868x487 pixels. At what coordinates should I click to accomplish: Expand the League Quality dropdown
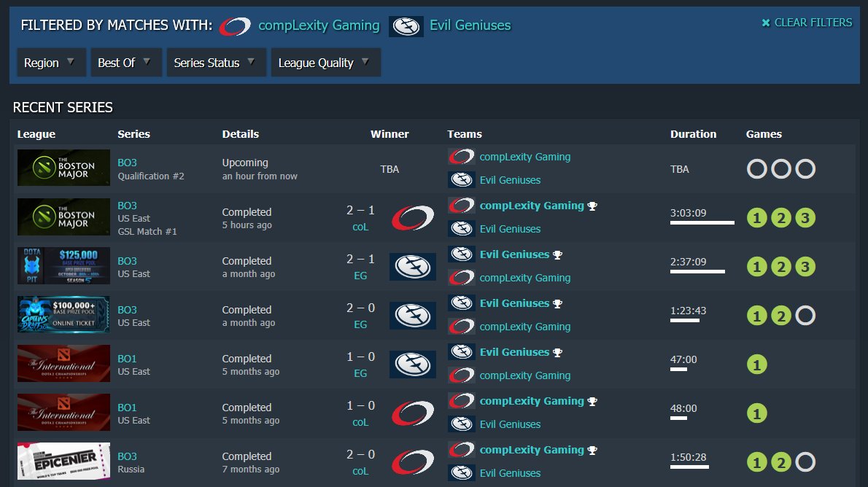pos(325,63)
